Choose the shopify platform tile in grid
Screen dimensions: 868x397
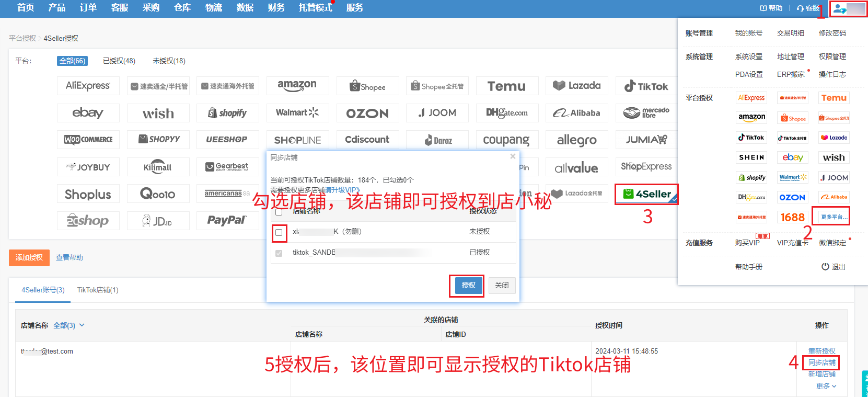point(227,113)
